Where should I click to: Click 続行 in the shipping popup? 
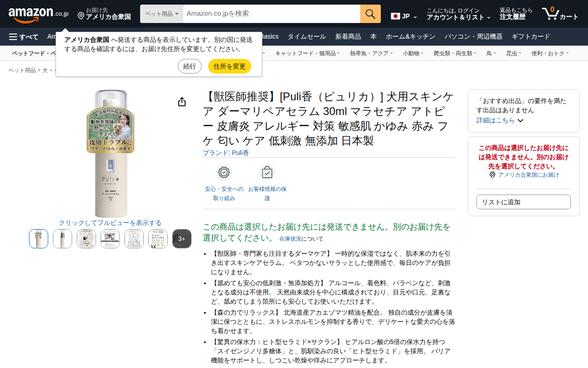(x=190, y=66)
